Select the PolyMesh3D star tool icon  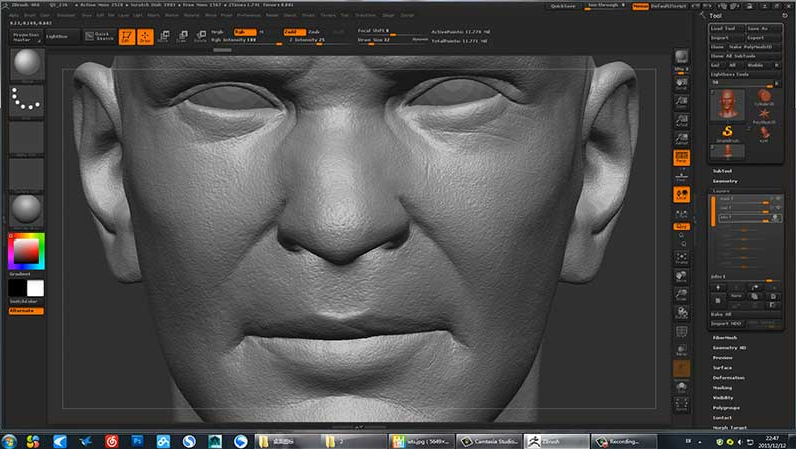tap(764, 116)
